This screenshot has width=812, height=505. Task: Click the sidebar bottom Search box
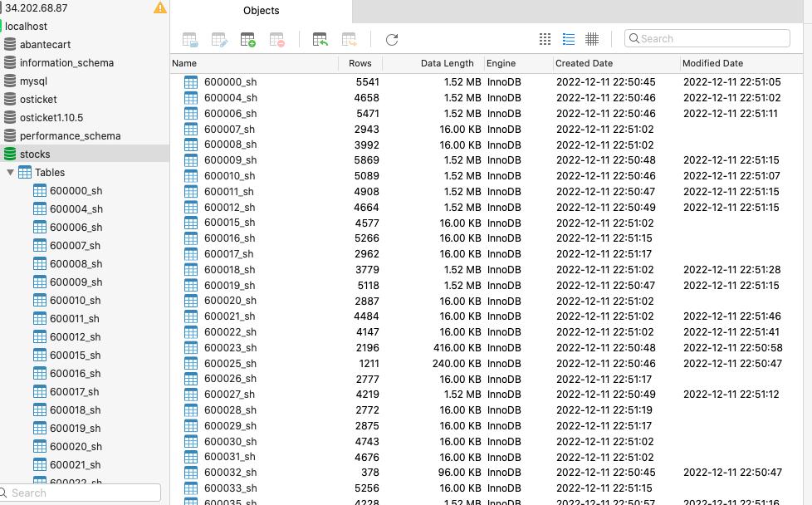(x=81, y=493)
